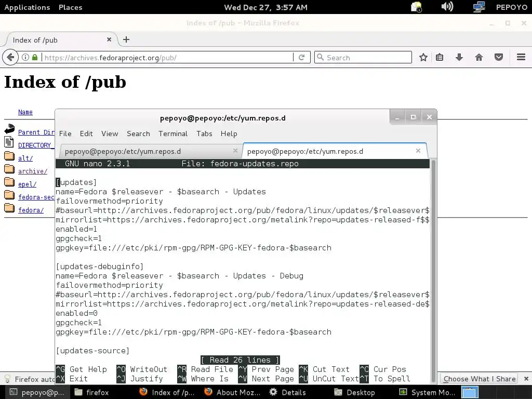Click epel/ folder icon
The image size is (532, 399).
[9, 182]
